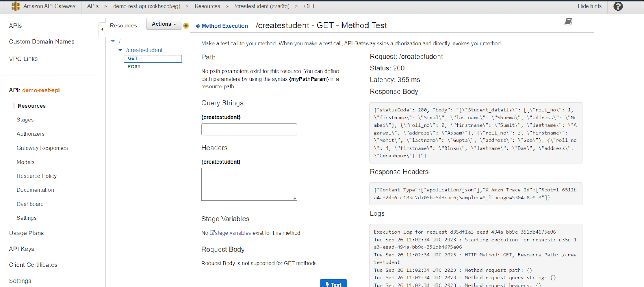Click the blue Test button
This screenshot has width=644, height=287.
[333, 283]
